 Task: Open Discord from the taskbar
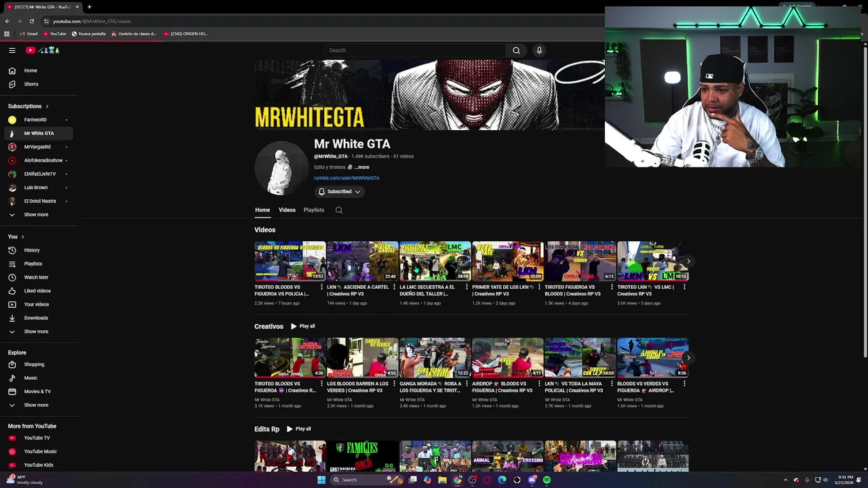(x=532, y=480)
